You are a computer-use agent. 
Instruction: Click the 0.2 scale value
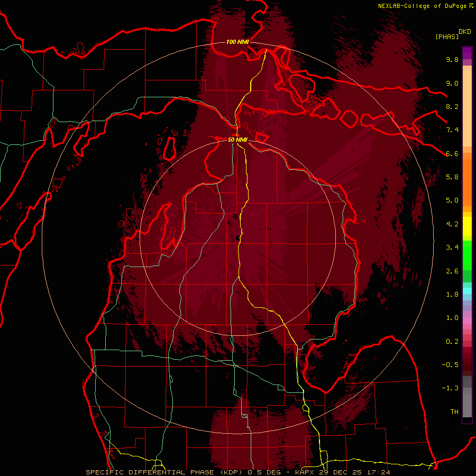click(452, 342)
